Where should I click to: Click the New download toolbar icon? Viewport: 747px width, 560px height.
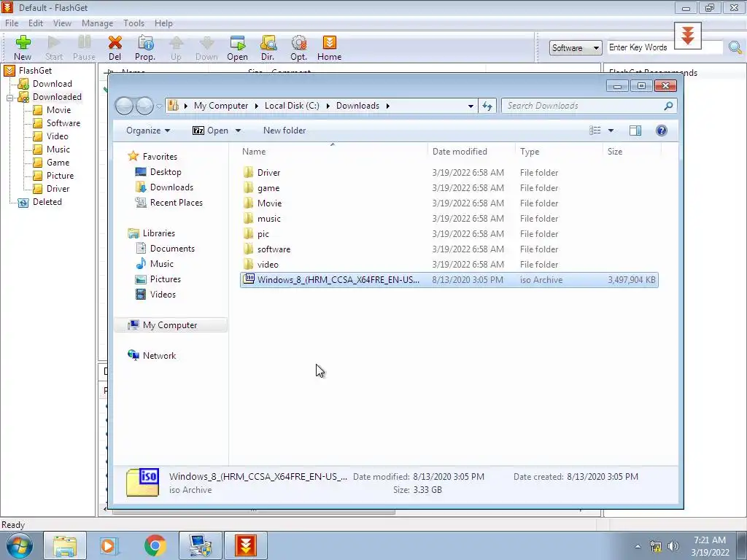pos(23,47)
